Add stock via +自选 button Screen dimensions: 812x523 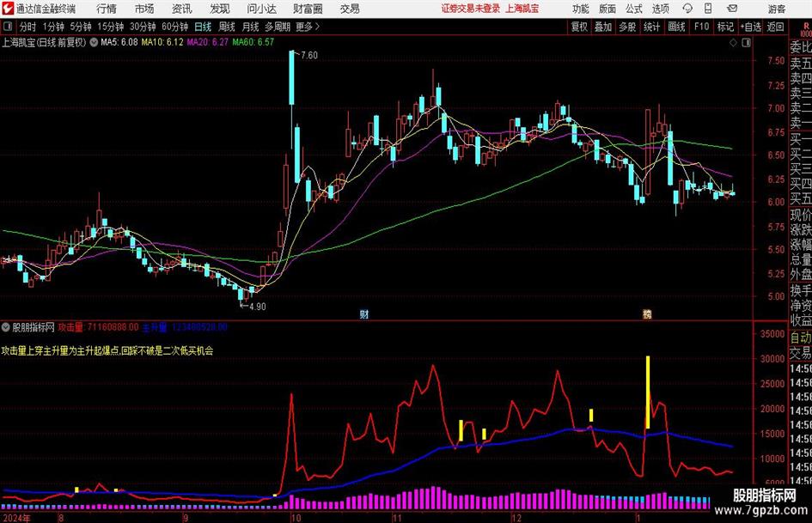tap(750, 27)
